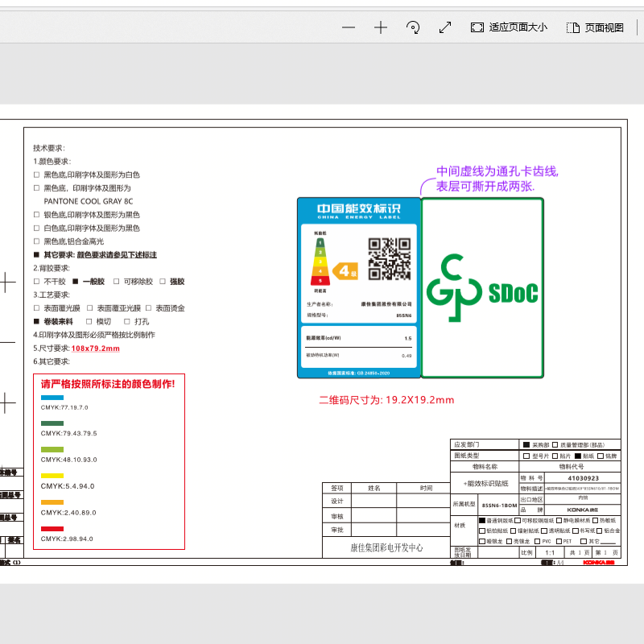The height and width of the screenshot is (644, 644).
Task: Click the label title 中国能效标识
Action: pos(359,208)
